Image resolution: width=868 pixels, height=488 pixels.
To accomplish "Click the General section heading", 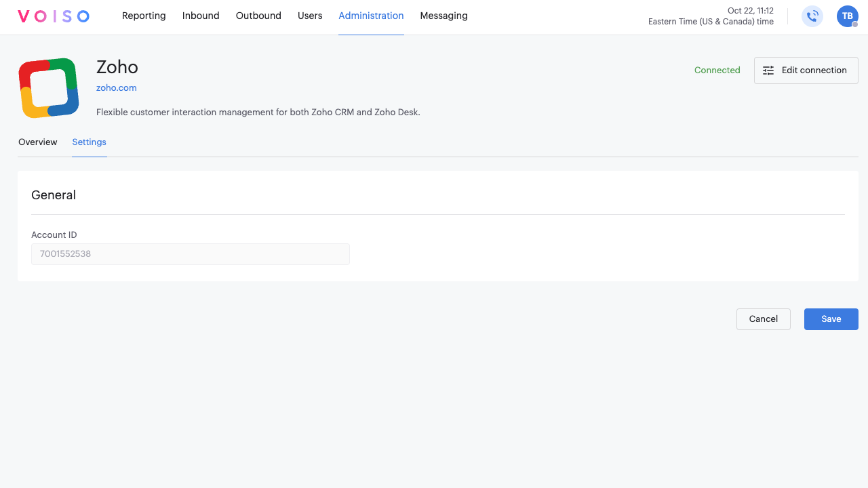I will click(54, 195).
